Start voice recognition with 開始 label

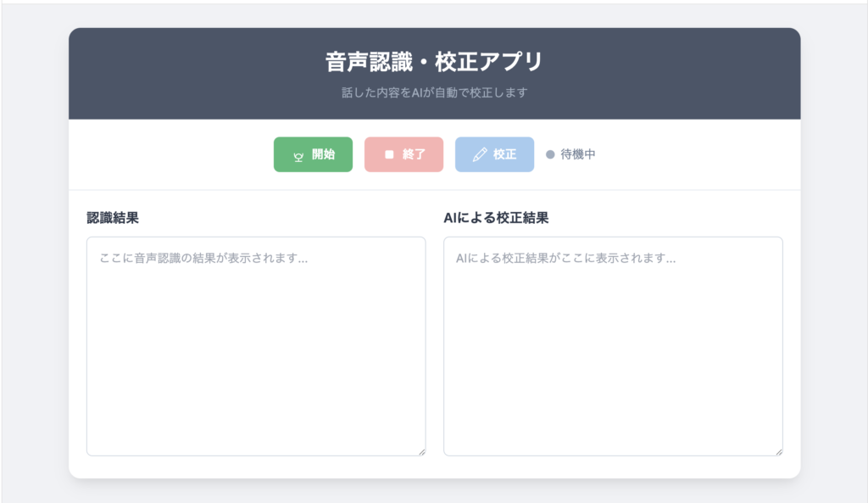click(323, 155)
